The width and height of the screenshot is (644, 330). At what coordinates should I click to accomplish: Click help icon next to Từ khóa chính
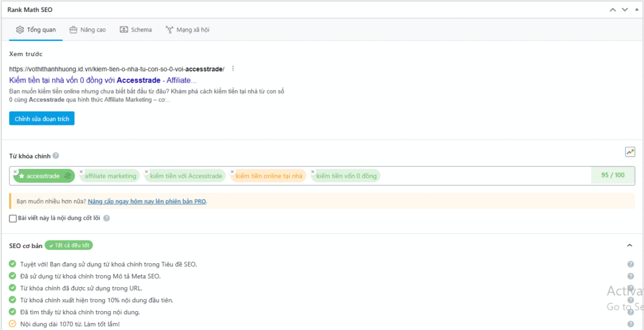tap(56, 156)
